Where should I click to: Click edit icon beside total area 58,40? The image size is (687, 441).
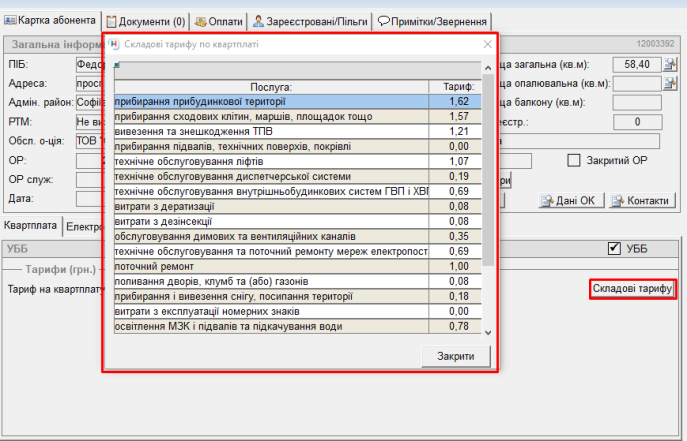tap(674, 64)
